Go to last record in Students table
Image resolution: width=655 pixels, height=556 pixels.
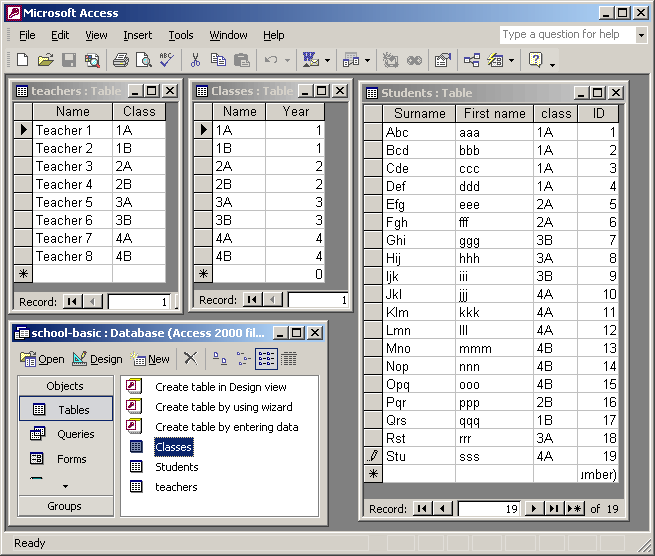click(x=553, y=508)
